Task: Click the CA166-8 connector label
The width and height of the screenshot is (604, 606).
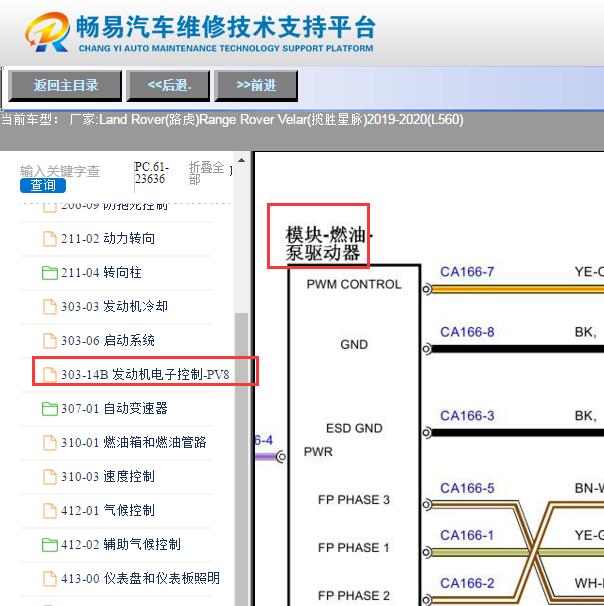Action: [x=467, y=332]
